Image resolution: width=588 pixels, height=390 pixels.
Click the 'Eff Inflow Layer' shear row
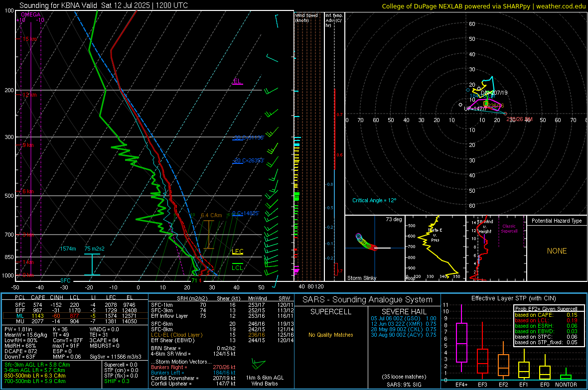pyautogui.click(x=222, y=316)
